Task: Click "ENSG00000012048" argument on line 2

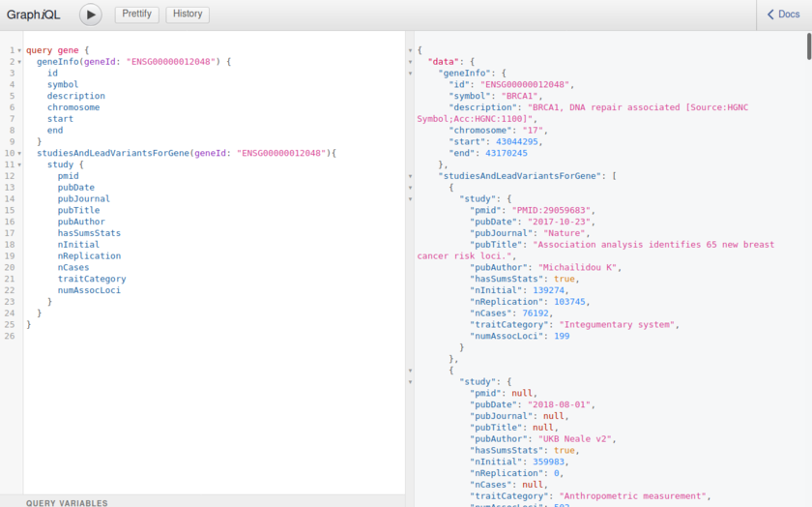Action: pyautogui.click(x=171, y=62)
